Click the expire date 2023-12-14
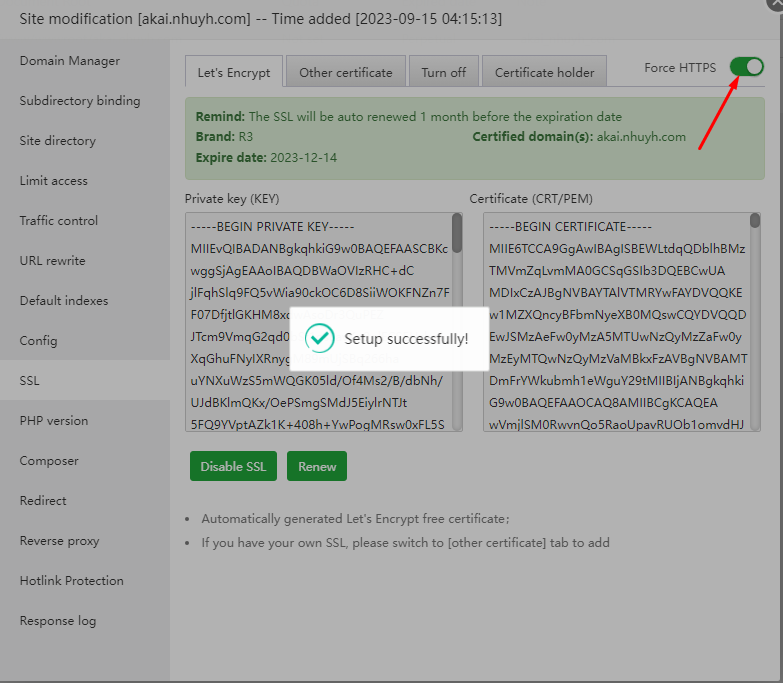The width and height of the screenshot is (783, 683). (x=304, y=158)
